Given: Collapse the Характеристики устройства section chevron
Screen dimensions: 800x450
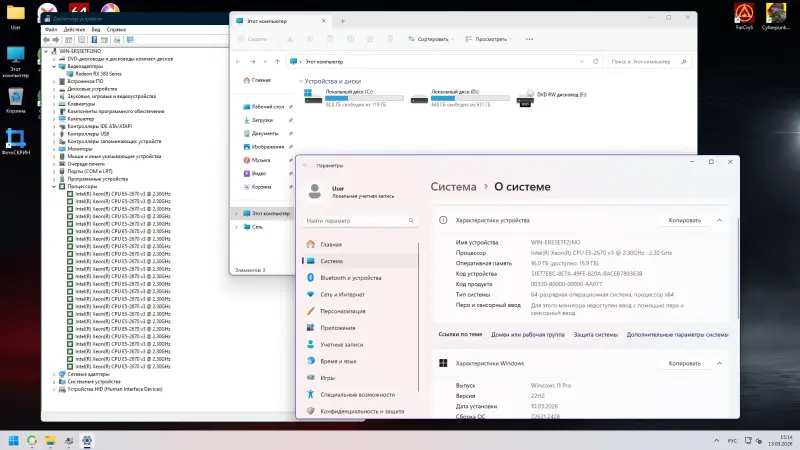Looking at the screenshot, I should 719,220.
